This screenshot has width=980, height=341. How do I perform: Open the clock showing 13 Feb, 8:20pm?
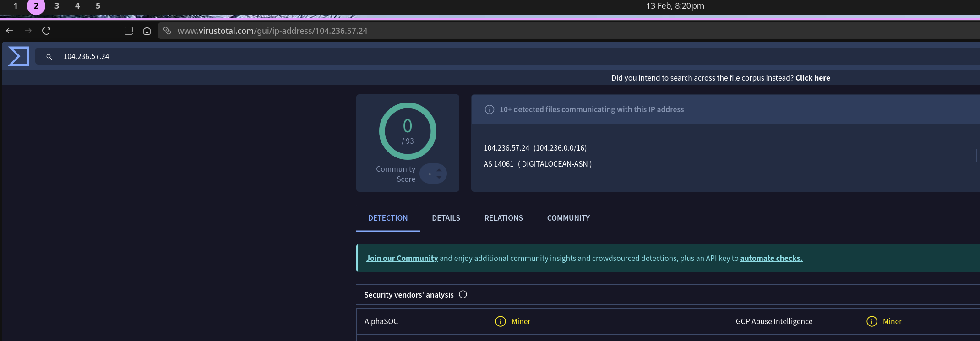click(675, 6)
